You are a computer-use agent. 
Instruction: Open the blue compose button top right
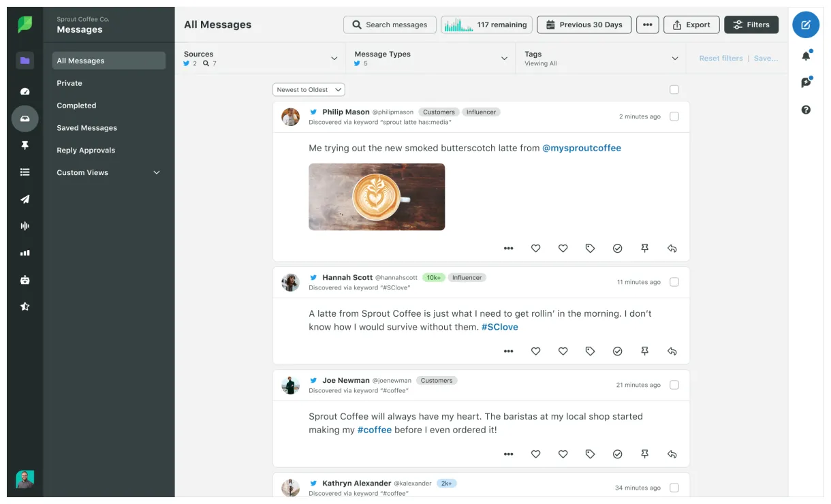(x=806, y=25)
